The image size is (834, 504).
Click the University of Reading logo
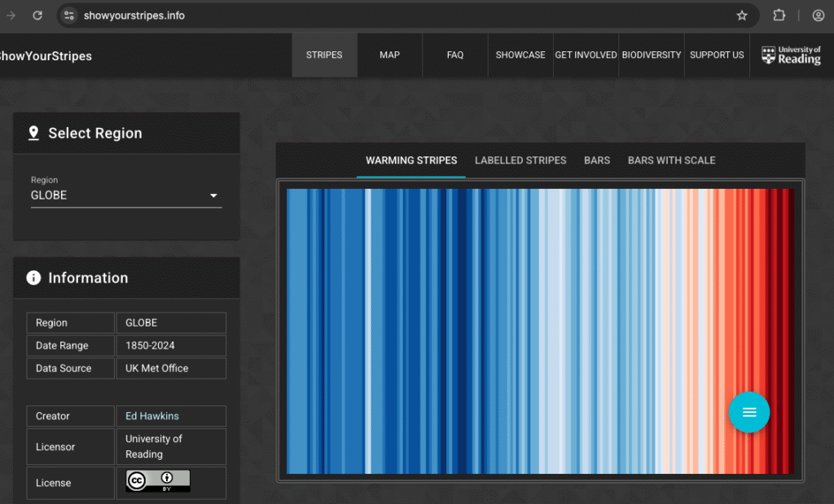[x=791, y=55]
